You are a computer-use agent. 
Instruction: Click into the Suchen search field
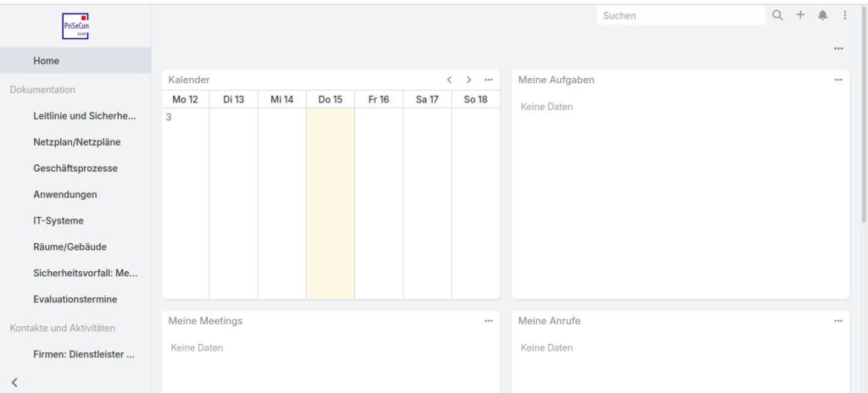pyautogui.click(x=678, y=15)
